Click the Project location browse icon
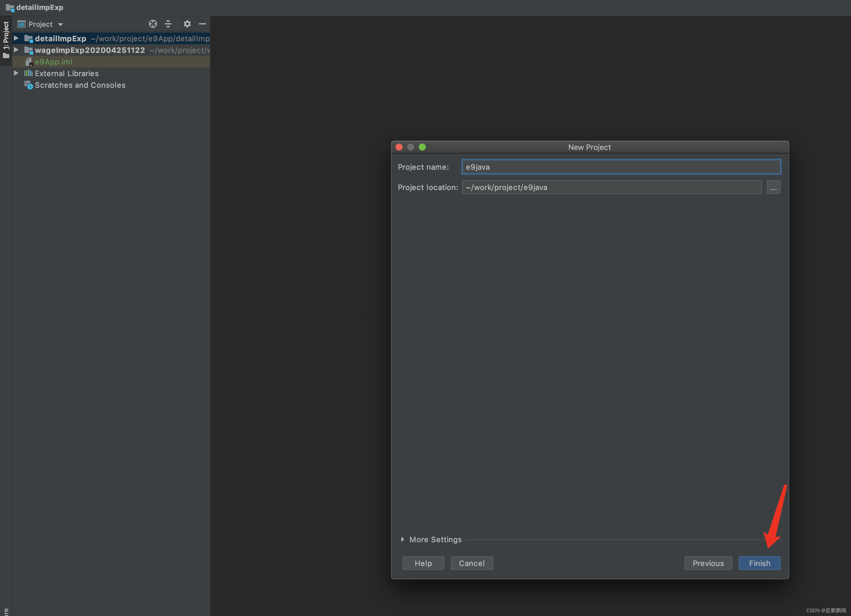This screenshot has width=851, height=616. (x=774, y=187)
